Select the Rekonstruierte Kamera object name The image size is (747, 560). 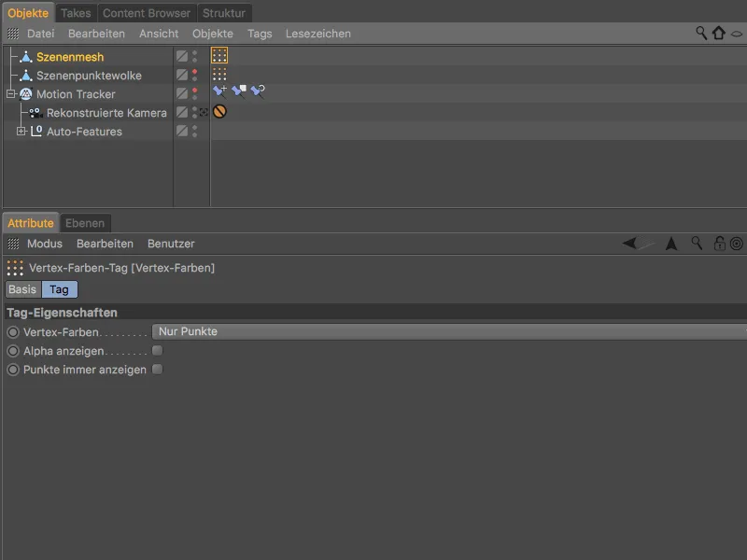click(x=106, y=113)
